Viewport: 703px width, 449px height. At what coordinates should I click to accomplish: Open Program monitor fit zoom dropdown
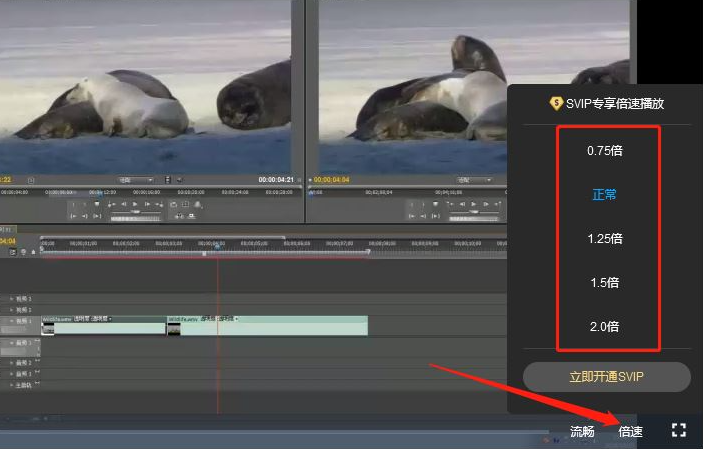click(x=474, y=180)
